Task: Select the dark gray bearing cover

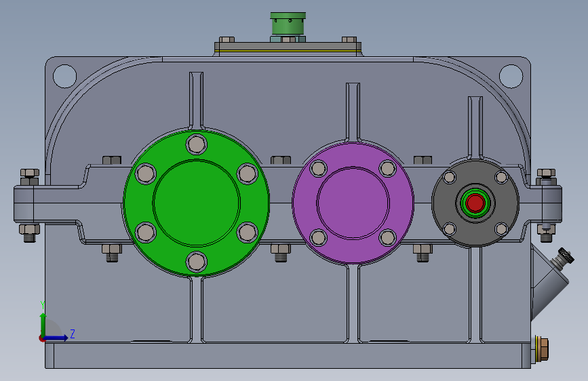Action: click(475, 203)
